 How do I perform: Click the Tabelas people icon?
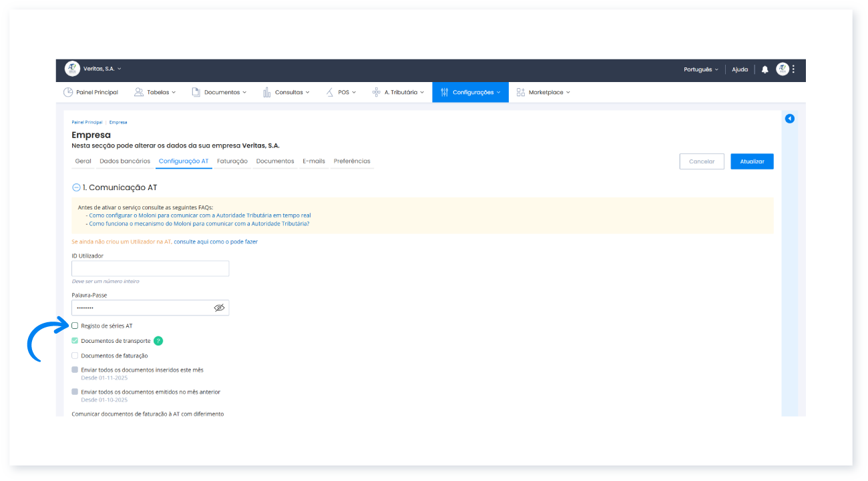[x=139, y=92]
